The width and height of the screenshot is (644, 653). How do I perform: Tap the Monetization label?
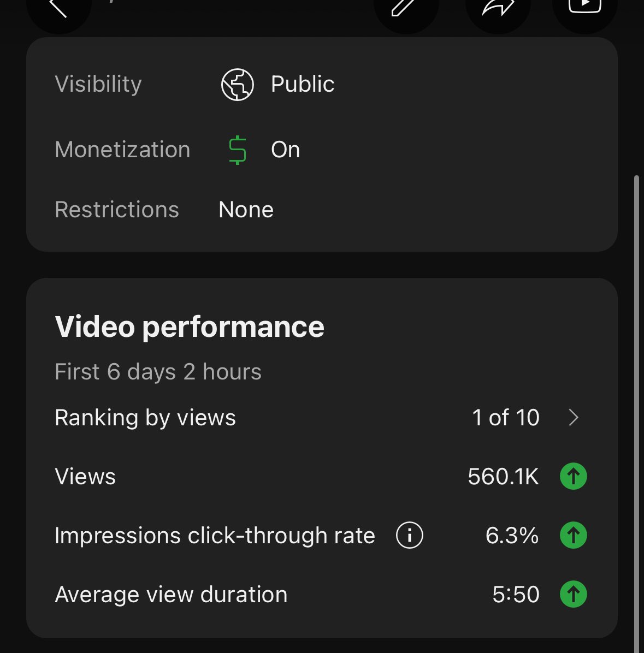click(x=122, y=150)
